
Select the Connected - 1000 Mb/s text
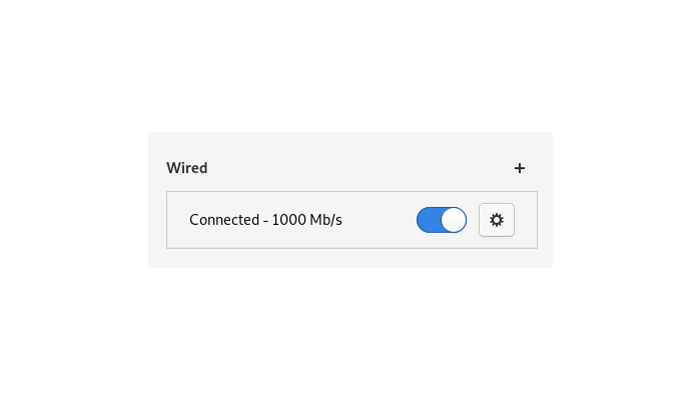tap(265, 220)
